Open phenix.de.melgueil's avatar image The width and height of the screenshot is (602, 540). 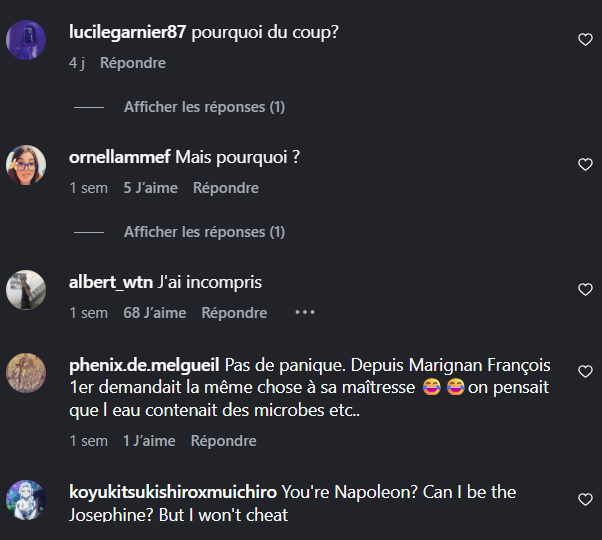[x=26, y=373]
